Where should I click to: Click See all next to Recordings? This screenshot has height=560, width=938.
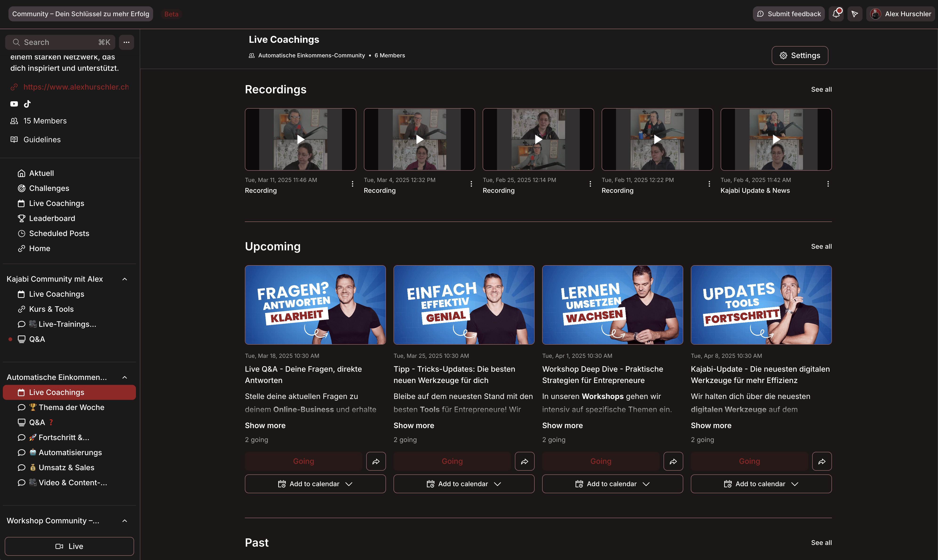coord(821,89)
